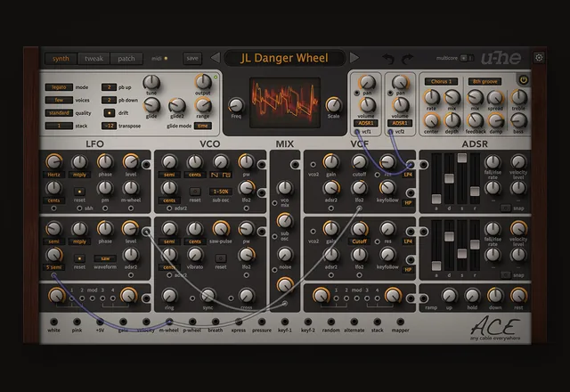Viewport: 570px width, 392px height.
Task: Click the tune knob
Action: (151, 83)
